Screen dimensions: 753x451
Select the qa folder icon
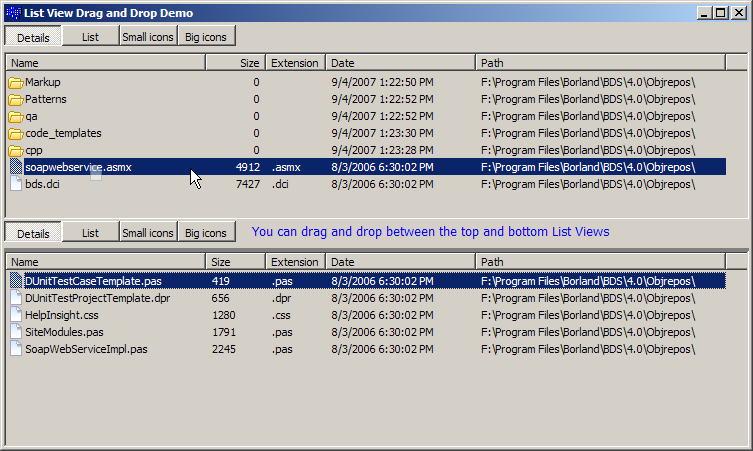tap(16, 116)
